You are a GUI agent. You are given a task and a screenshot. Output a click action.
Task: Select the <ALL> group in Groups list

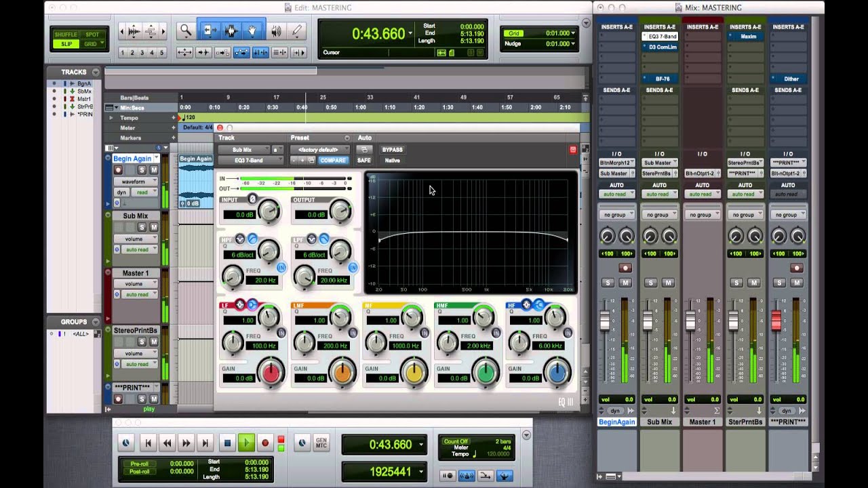(81, 334)
